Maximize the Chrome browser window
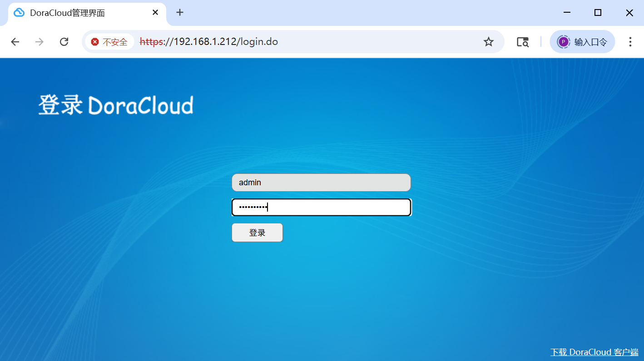Image resolution: width=644 pixels, height=361 pixels. click(x=598, y=13)
